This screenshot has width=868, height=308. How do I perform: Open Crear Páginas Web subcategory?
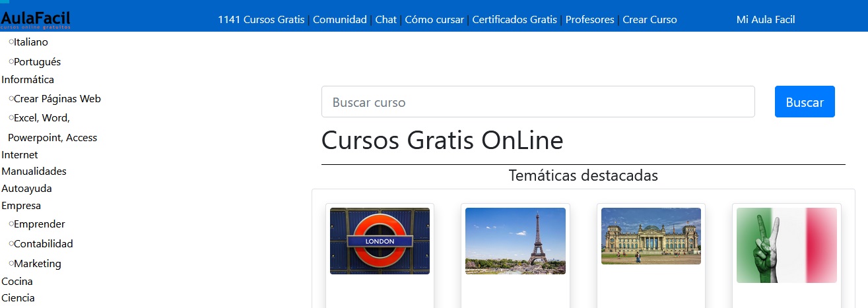click(57, 99)
